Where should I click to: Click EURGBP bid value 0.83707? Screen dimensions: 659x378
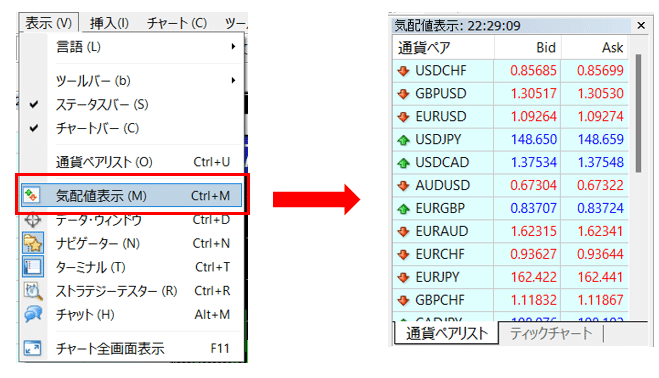click(x=534, y=209)
